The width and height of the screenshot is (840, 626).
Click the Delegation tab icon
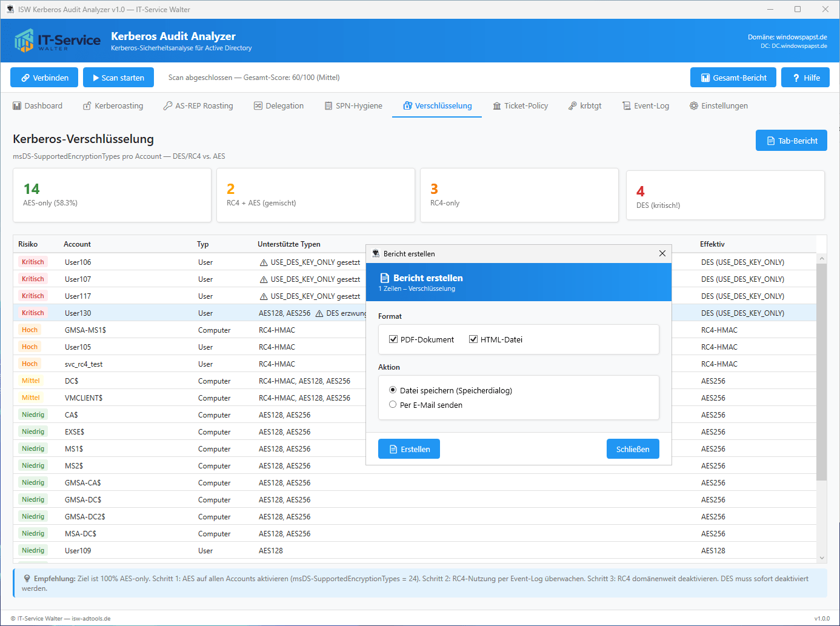pyautogui.click(x=258, y=106)
